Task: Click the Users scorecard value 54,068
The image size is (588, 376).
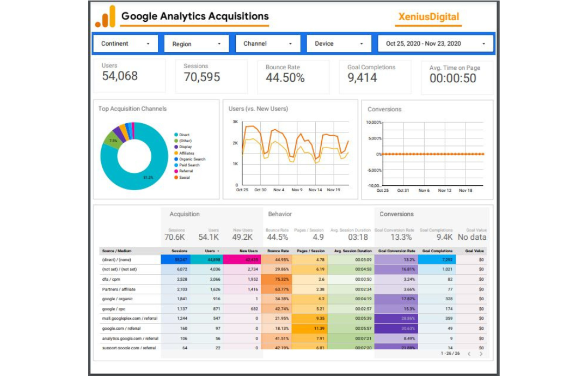Action: (120, 76)
